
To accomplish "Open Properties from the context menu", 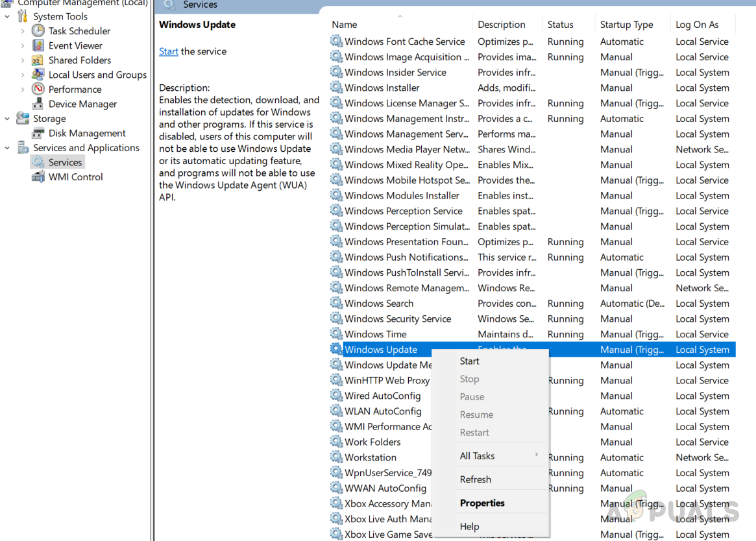I will click(482, 503).
